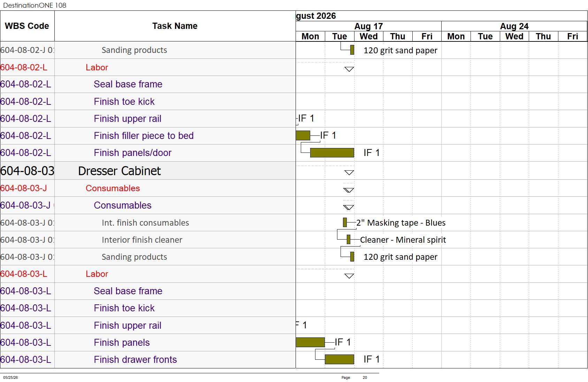Click the top 120 grit sand paper bar
The image size is (588, 382).
click(352, 50)
